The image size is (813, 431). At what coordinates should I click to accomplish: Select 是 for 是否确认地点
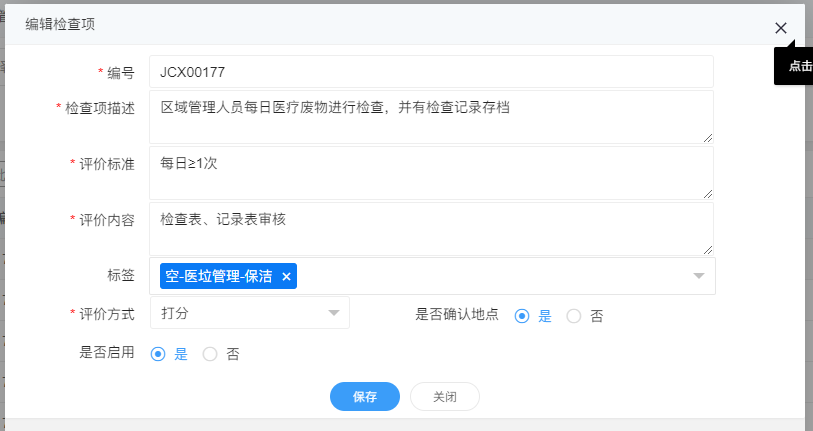pos(522,316)
